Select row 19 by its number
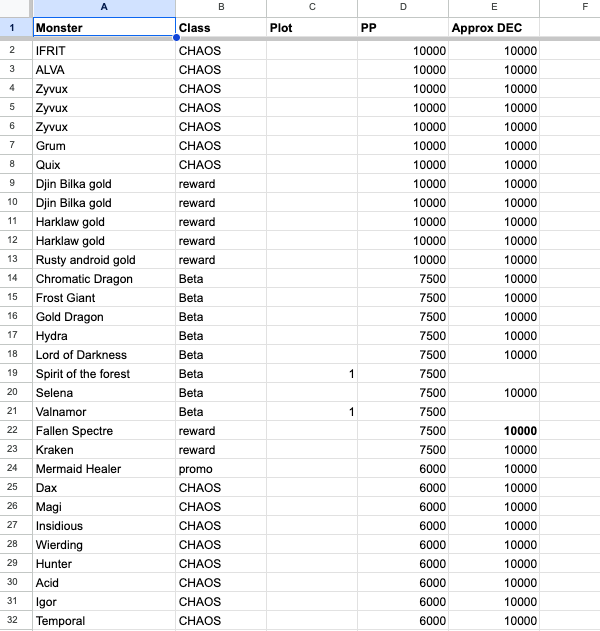 click(x=16, y=374)
